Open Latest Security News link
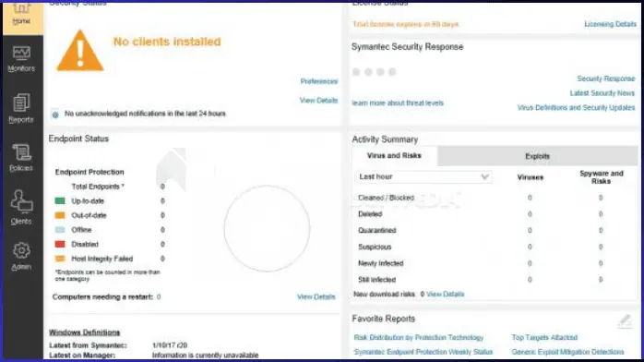Image resolution: width=644 pixels, height=362 pixels. pos(602,93)
